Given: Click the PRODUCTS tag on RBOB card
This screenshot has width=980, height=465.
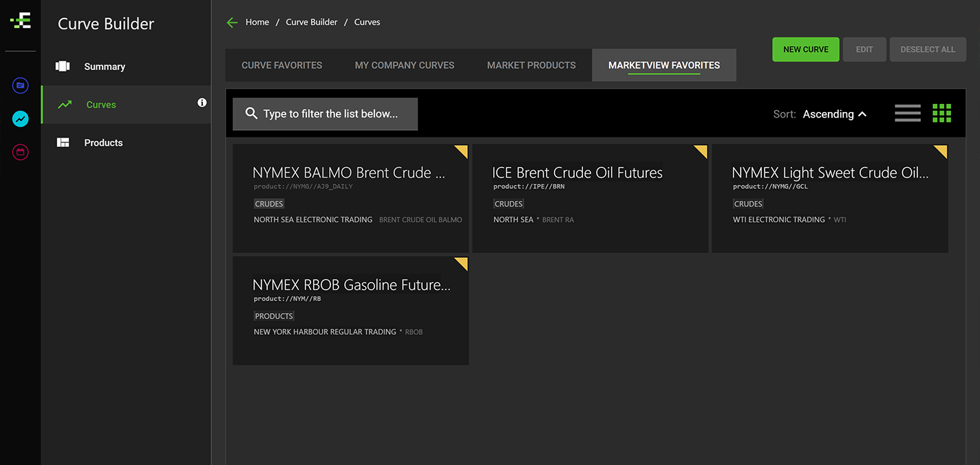Looking at the screenshot, I should [274, 316].
